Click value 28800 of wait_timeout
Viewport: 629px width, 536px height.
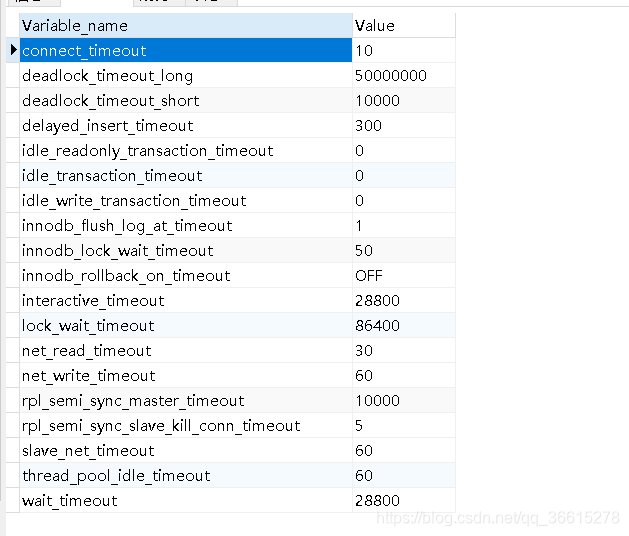(x=404, y=500)
